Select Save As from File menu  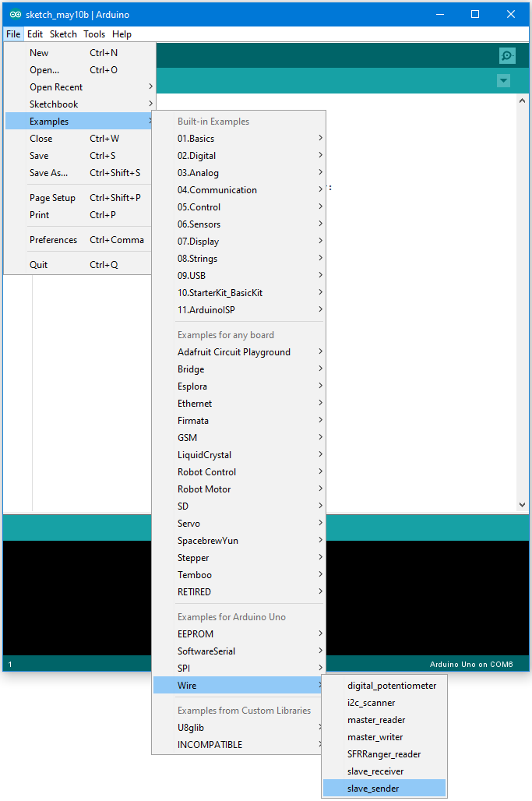[48, 173]
